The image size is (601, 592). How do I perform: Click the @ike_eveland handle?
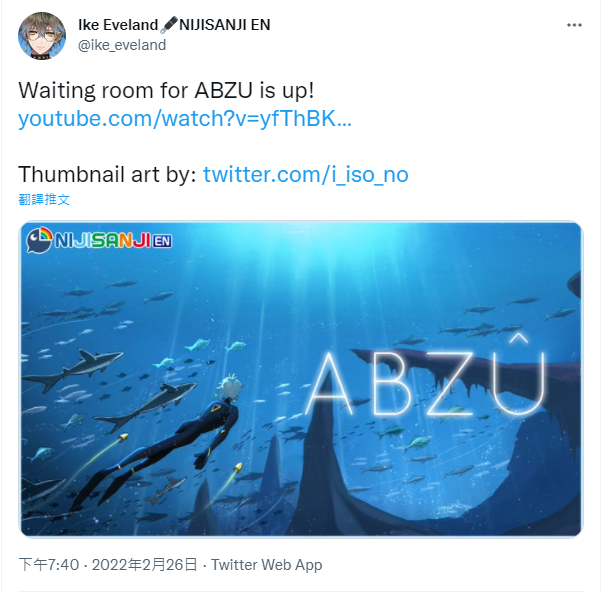coord(122,45)
